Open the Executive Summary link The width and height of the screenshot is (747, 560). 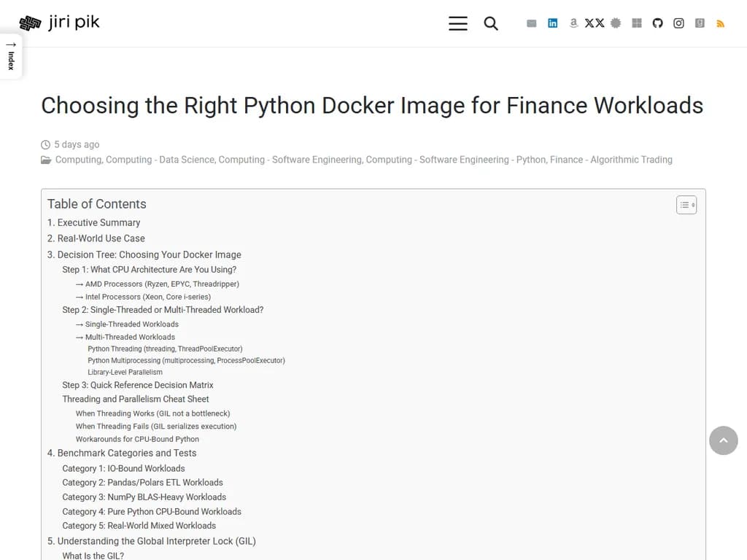point(99,222)
